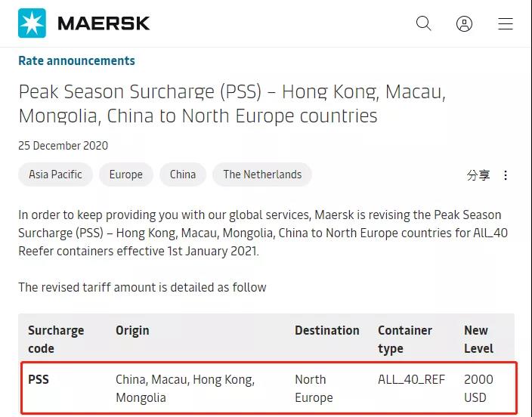Click the New Level column header
The image size is (532, 417).
pyautogui.click(x=478, y=339)
